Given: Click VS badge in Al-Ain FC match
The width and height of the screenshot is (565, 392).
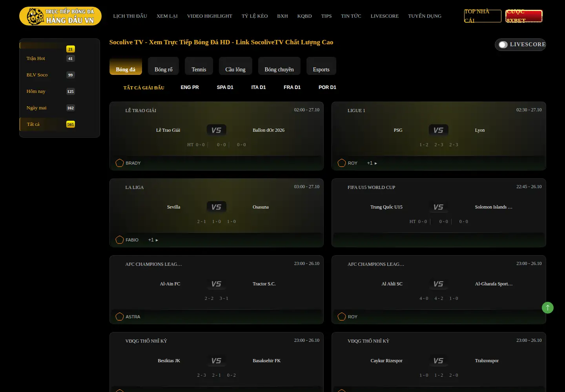Looking at the screenshot, I should coord(217,284).
